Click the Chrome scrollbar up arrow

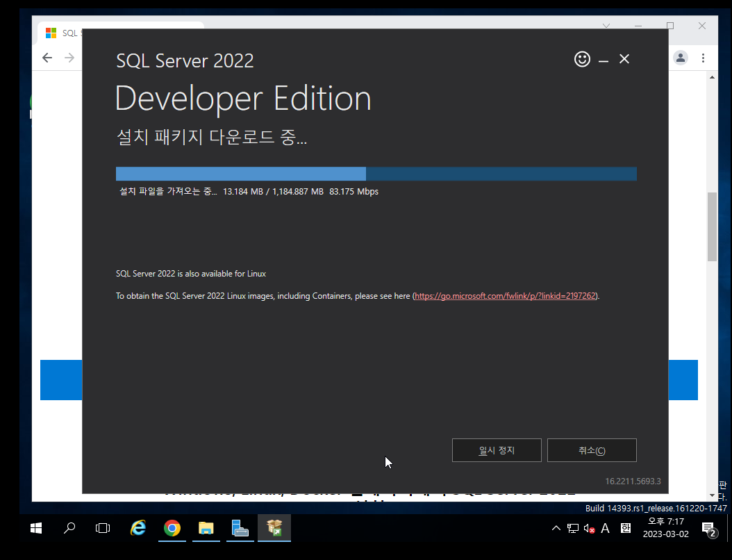(712, 77)
